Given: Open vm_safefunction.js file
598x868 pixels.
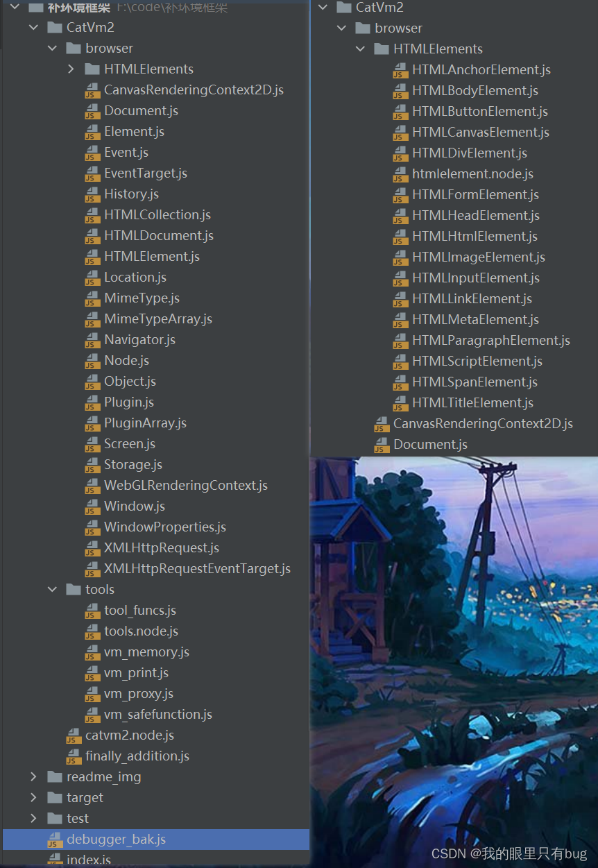Looking at the screenshot, I should pyautogui.click(x=158, y=715).
